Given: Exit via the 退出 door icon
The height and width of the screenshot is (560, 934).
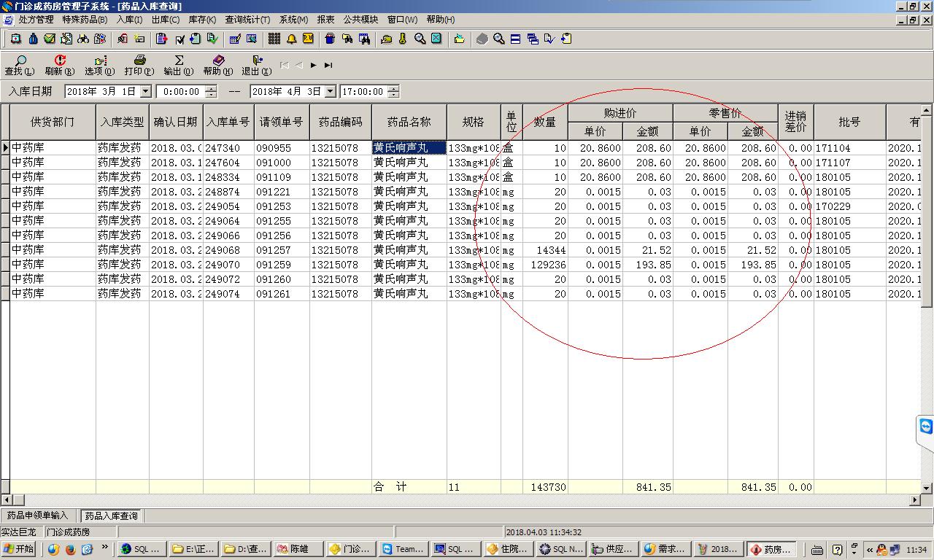Looking at the screenshot, I should click(256, 61).
